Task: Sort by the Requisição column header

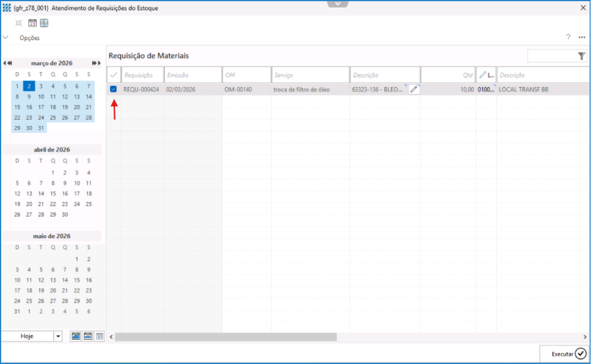Action: pyautogui.click(x=143, y=75)
